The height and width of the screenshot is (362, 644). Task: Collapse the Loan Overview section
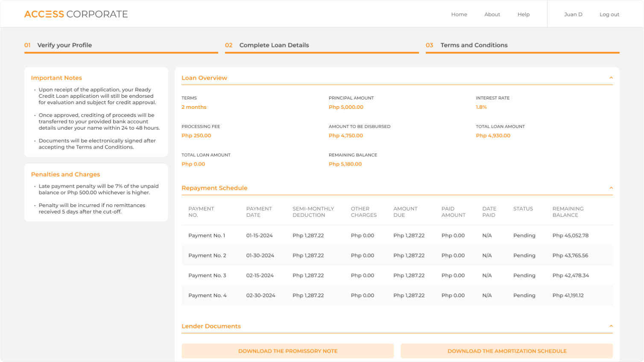(611, 78)
